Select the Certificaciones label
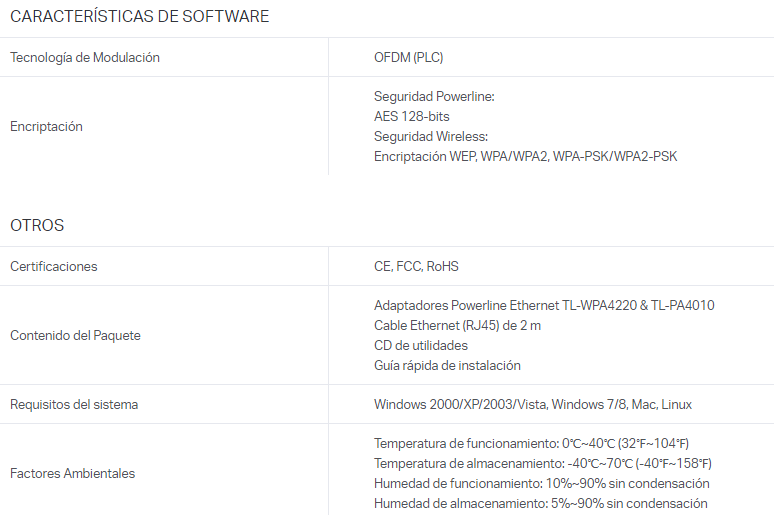The width and height of the screenshot is (774, 515). coord(54,266)
